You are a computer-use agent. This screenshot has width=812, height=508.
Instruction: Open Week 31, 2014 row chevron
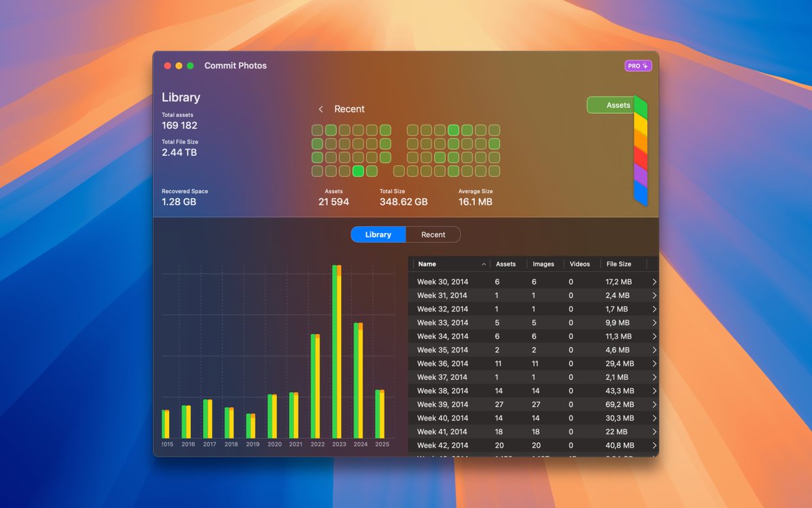(x=654, y=295)
